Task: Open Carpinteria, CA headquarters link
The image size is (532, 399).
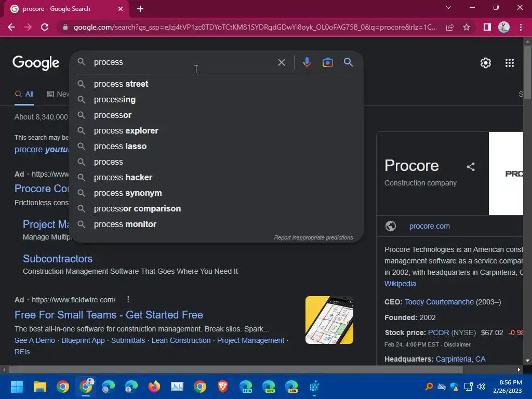Action: (460, 359)
